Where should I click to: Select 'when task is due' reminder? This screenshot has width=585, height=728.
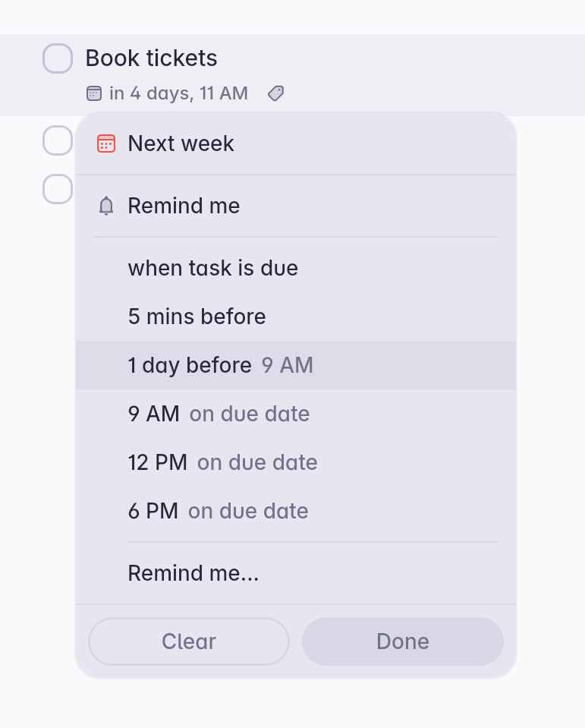pyautogui.click(x=212, y=268)
